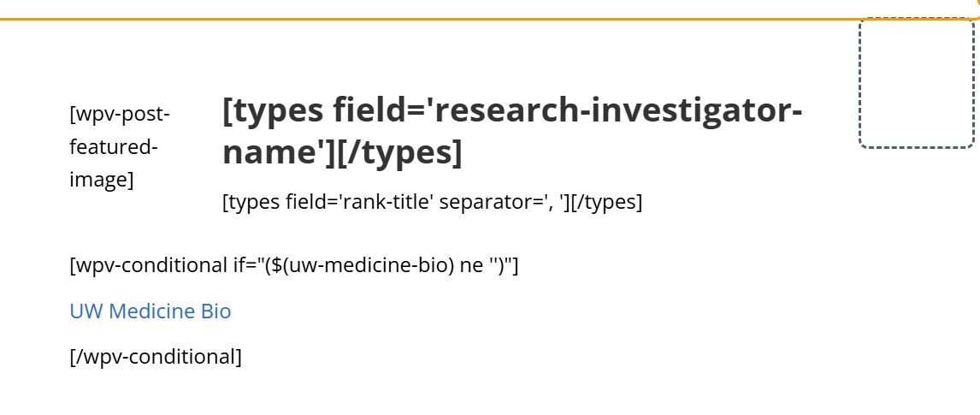Click the word "Bio" in blue link
Image resolution: width=980 pixels, height=415 pixels.
215,311
